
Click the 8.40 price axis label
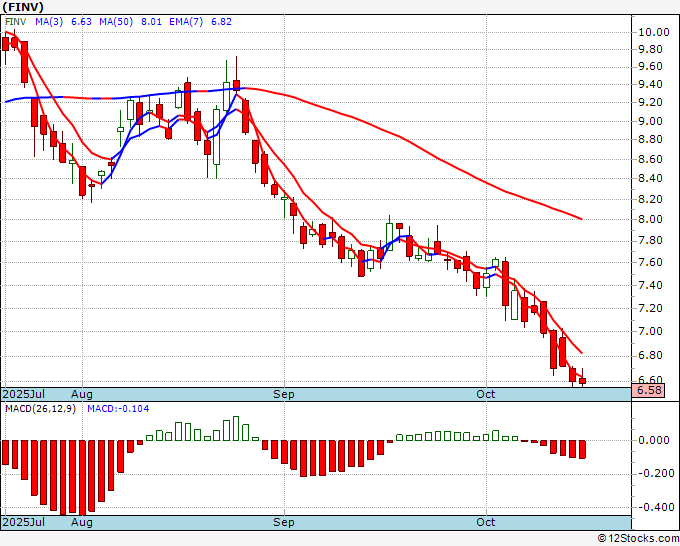[651, 178]
